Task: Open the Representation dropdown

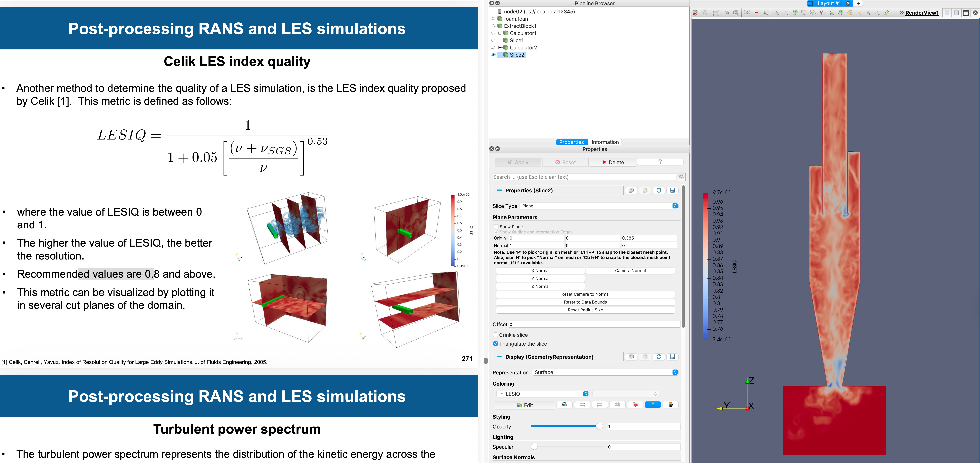Action: [605, 372]
